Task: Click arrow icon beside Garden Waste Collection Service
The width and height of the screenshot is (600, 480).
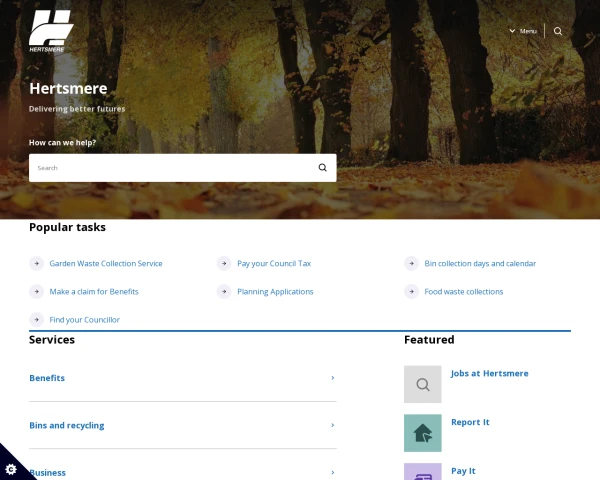Action: coord(37,263)
